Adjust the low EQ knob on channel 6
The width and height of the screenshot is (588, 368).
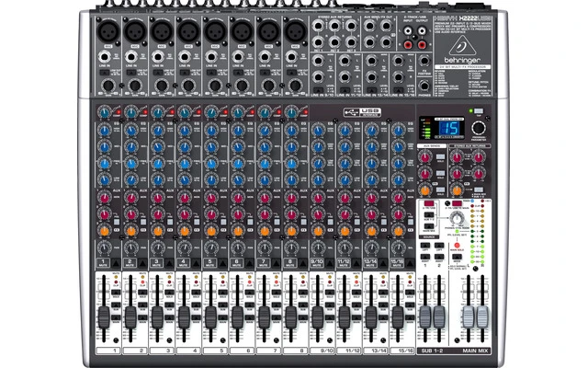click(238, 180)
